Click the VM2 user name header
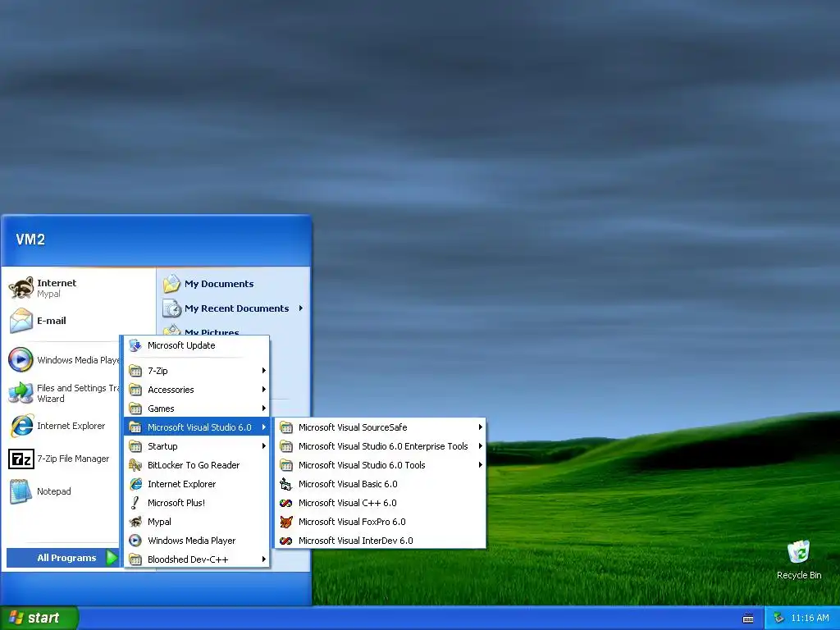This screenshot has width=840, height=630. (30, 240)
